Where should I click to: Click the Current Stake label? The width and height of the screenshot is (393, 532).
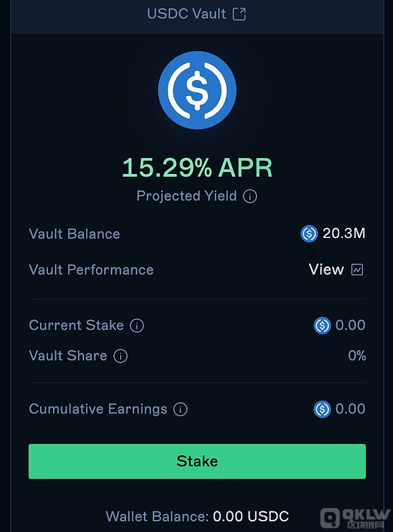tap(77, 325)
